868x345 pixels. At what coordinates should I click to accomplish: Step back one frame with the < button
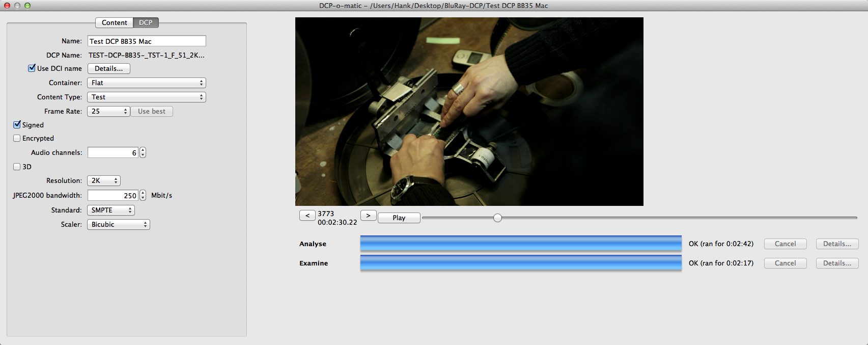(307, 216)
